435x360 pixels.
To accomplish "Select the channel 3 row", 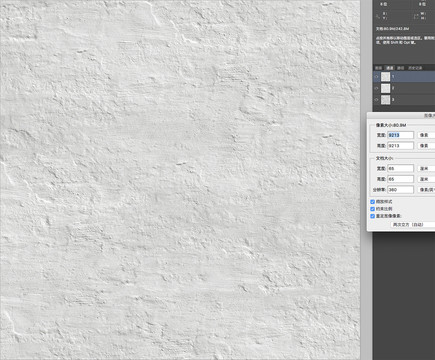I will coord(404,100).
